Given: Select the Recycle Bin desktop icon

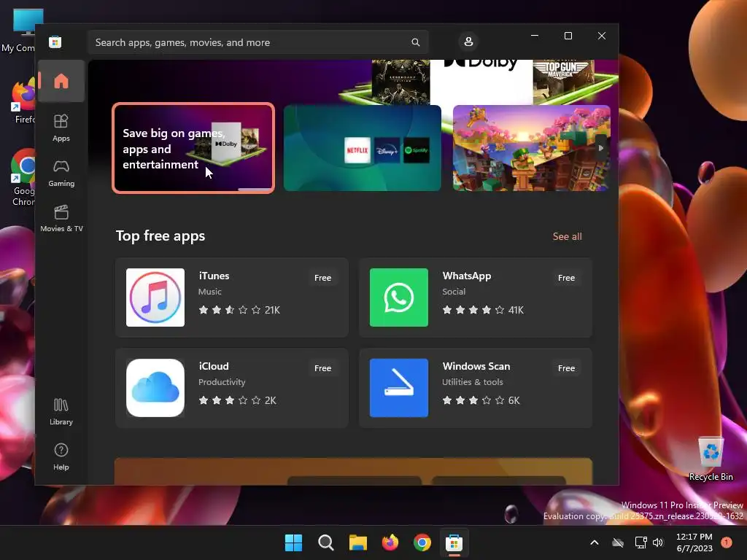Looking at the screenshot, I should point(711,459).
